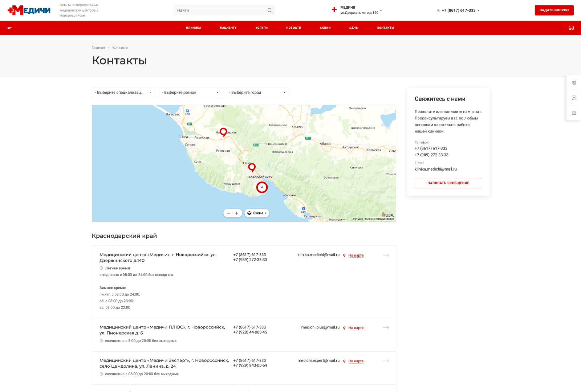The height and width of the screenshot is (392, 581).
Task: Expand the map layer 'Схема' selector
Action: point(257,213)
